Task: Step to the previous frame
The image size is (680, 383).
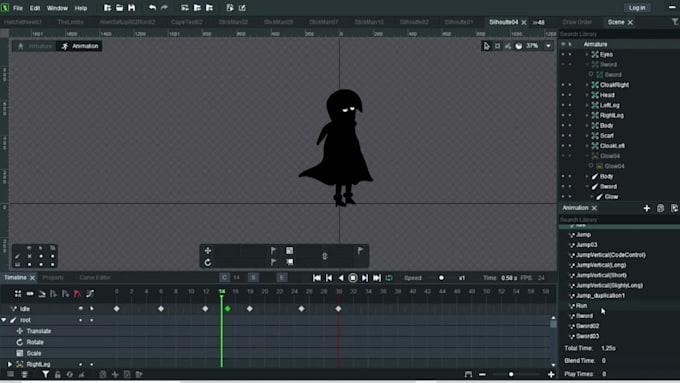Action: (x=329, y=278)
